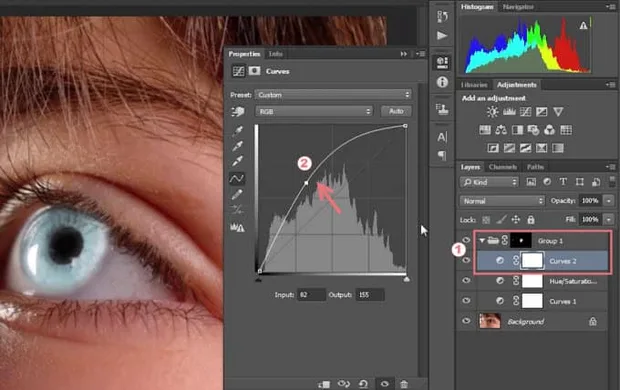Open the Fill slider arrow
This screenshot has height=390, width=620.
609,219
